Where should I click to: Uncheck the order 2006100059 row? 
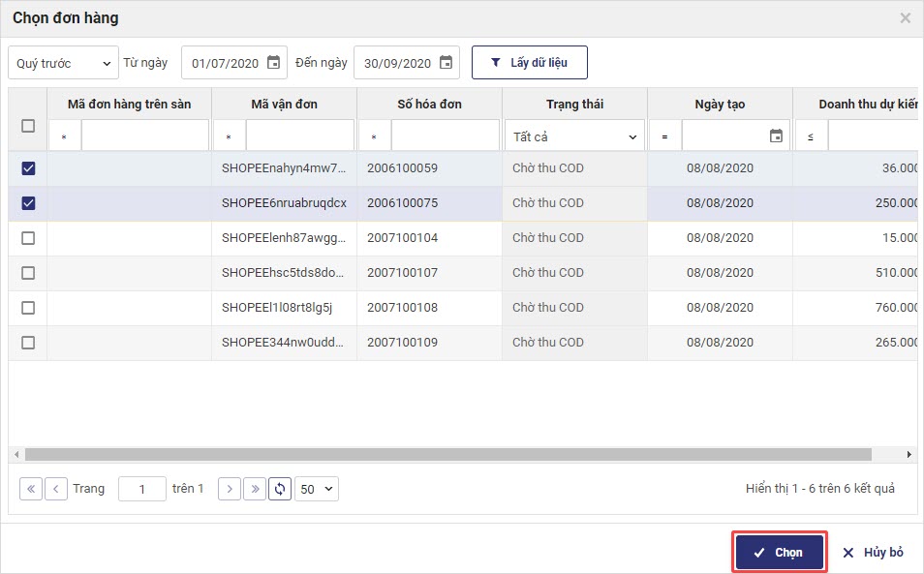click(x=28, y=168)
